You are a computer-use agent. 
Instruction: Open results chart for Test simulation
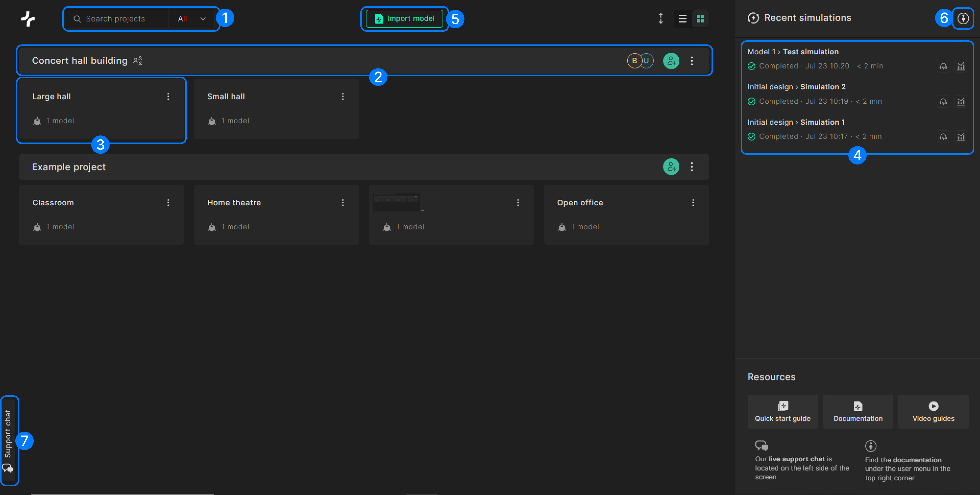coord(961,66)
